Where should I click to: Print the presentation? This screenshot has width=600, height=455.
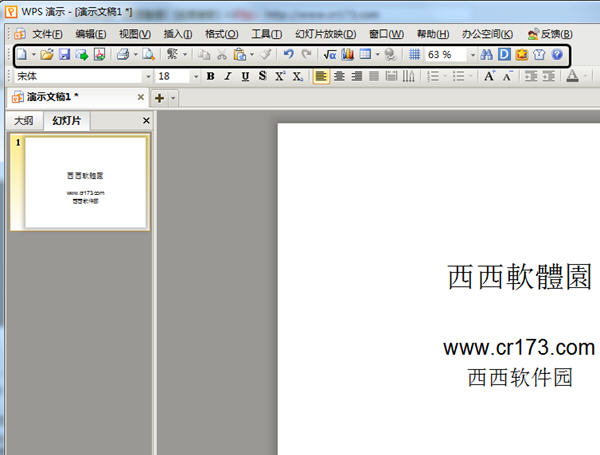click(x=123, y=55)
